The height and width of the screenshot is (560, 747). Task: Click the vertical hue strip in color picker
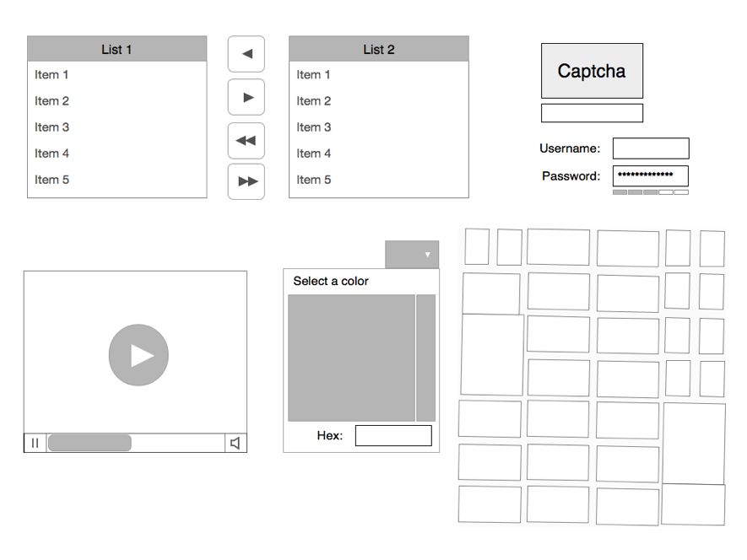pos(426,358)
